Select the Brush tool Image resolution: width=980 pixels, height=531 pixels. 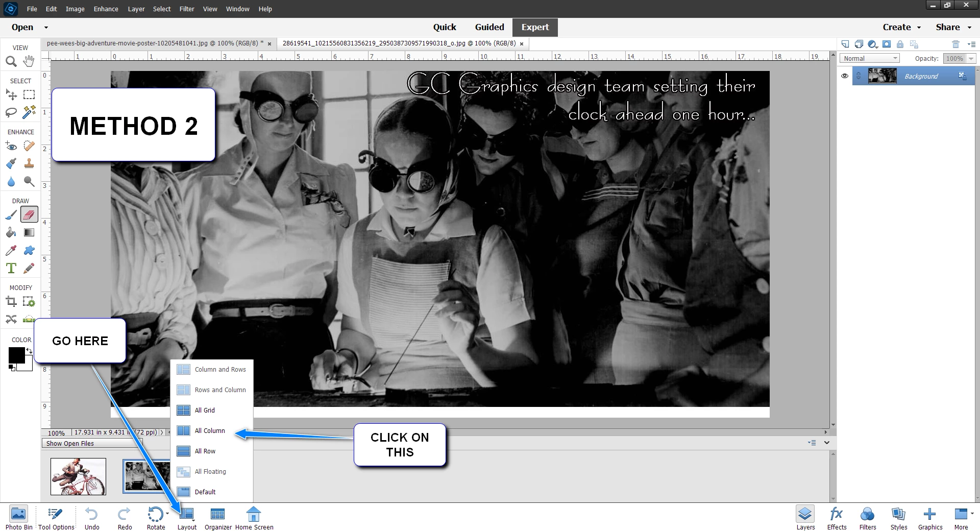click(x=11, y=215)
